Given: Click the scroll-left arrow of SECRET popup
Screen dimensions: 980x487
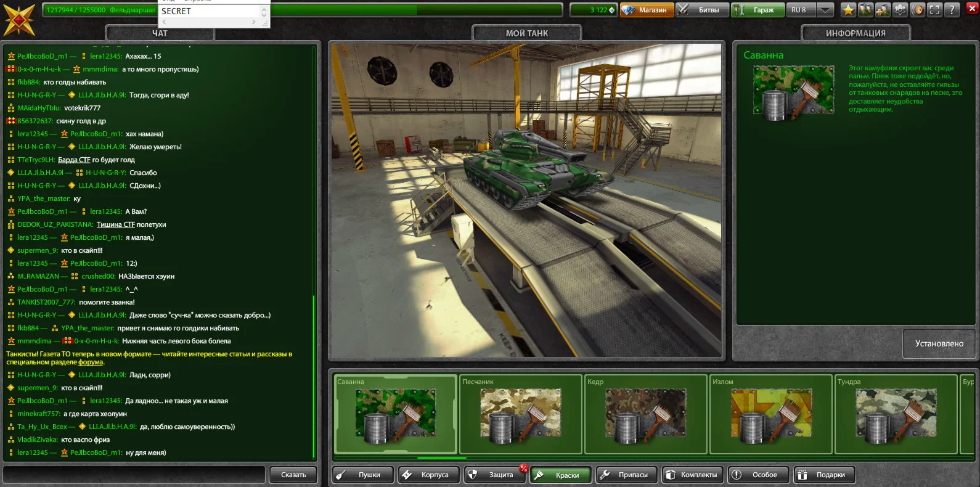Looking at the screenshot, I should [x=164, y=22].
